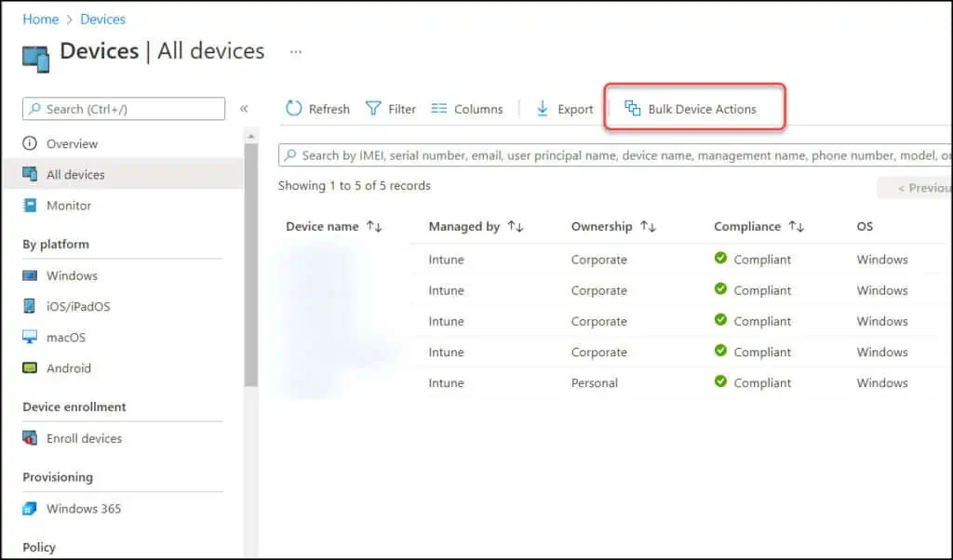
Task: Open Windows under By platform
Action: coord(124,275)
